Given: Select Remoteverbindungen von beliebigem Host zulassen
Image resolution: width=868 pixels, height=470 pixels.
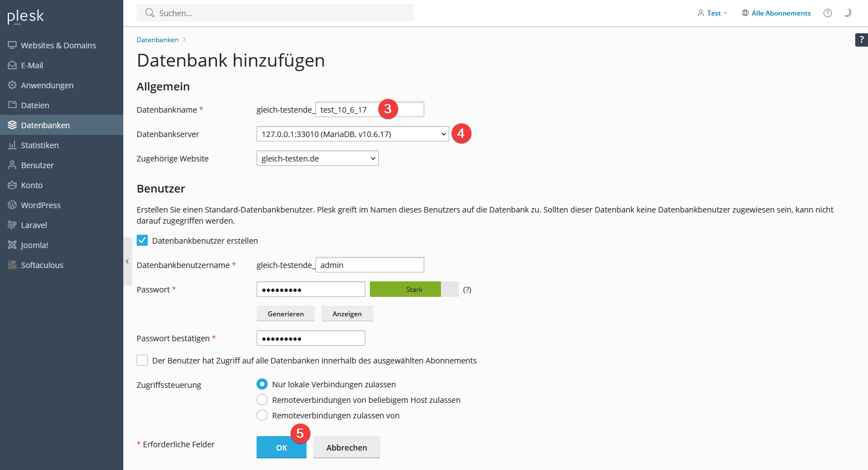Looking at the screenshot, I should click(262, 400).
